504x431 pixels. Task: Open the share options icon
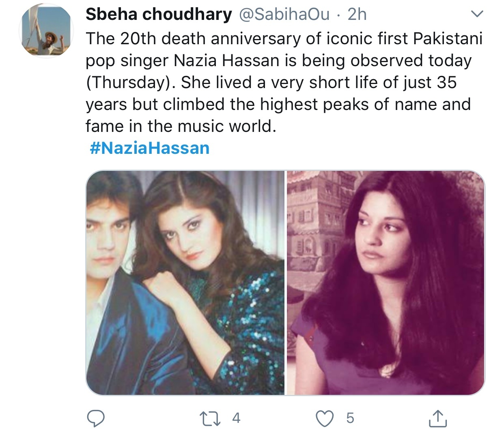(x=438, y=418)
